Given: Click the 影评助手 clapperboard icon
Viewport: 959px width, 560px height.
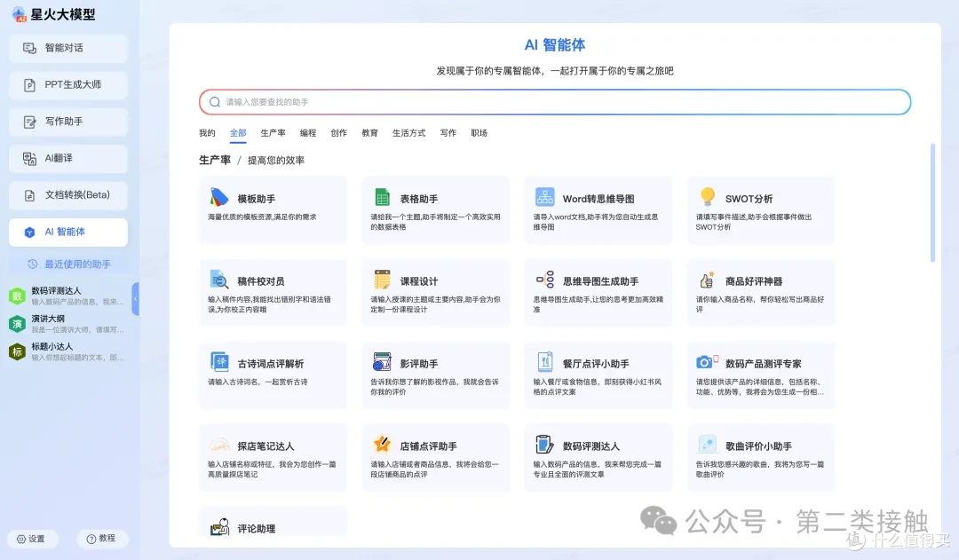Looking at the screenshot, I should (382, 362).
